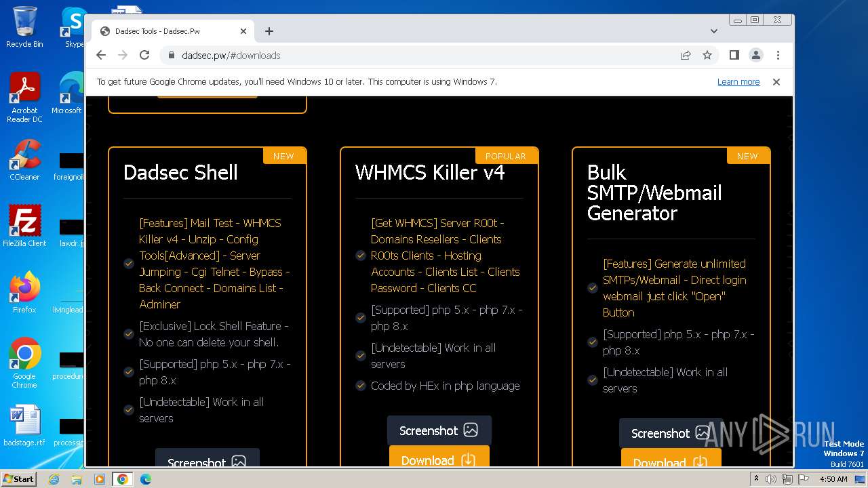Open Dadsec Shell screenshot button
This screenshot has height=488, width=868.
(207, 457)
